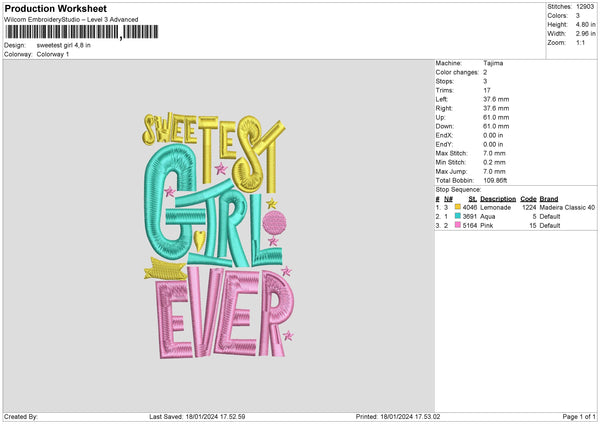Click the Aqua color swatch

coord(457,216)
